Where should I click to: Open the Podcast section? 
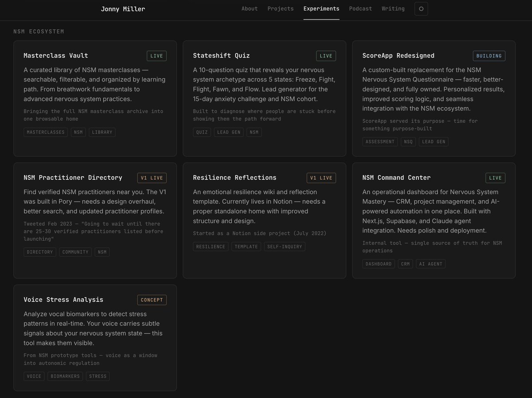tap(360, 8)
